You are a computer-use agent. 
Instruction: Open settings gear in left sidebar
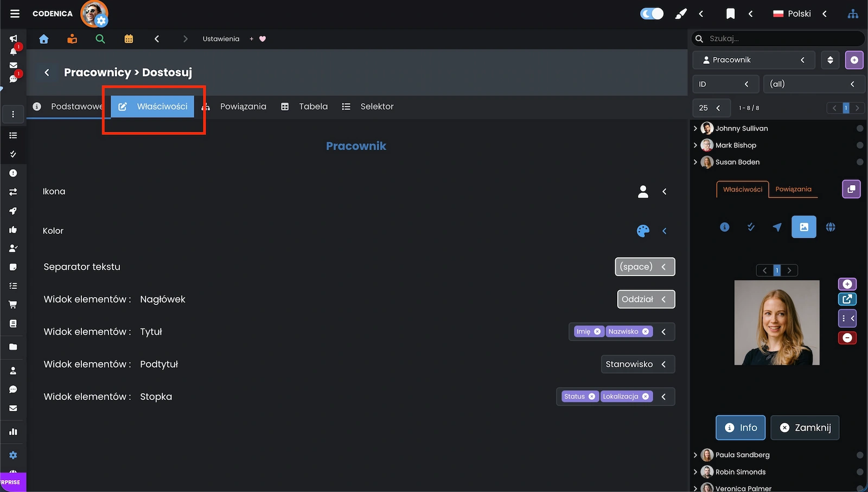click(13, 455)
